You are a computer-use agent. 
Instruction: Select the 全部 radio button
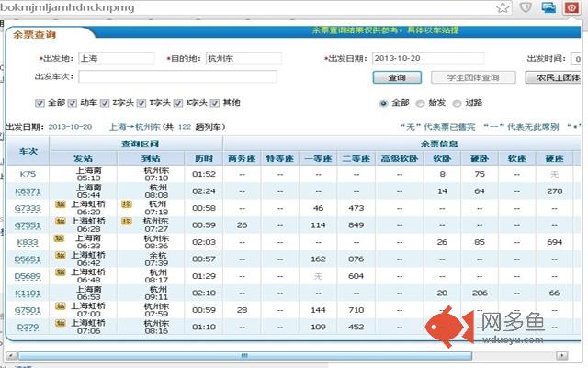click(383, 103)
